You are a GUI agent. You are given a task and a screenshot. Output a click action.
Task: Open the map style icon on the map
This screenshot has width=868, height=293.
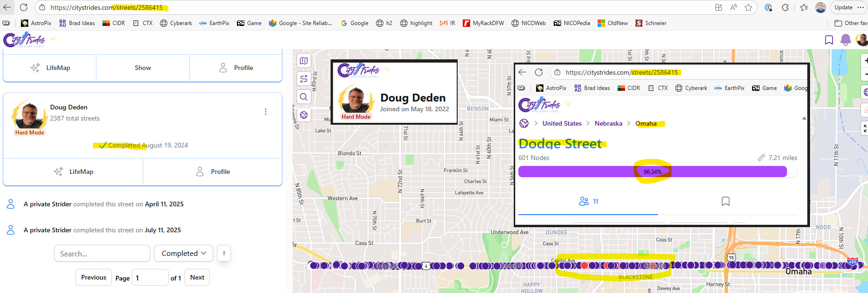(x=304, y=61)
